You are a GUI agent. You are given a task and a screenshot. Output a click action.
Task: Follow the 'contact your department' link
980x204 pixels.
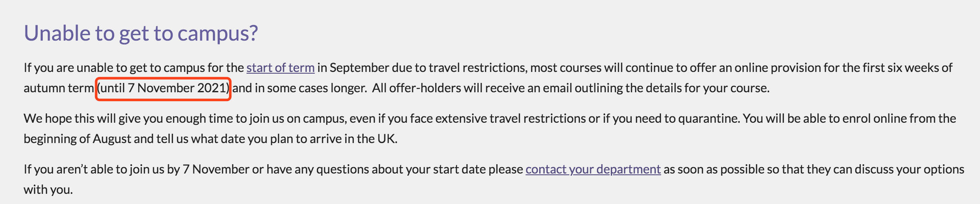point(593,169)
